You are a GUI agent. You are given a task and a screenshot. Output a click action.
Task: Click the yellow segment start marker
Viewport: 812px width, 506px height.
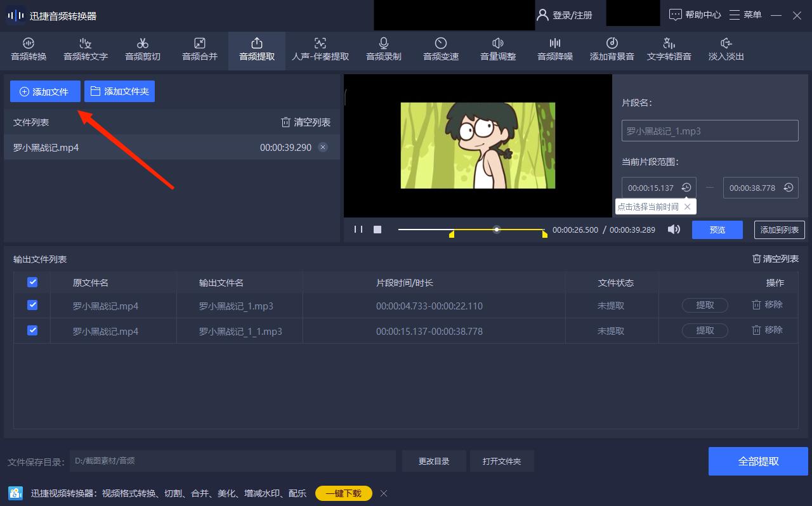coord(452,235)
